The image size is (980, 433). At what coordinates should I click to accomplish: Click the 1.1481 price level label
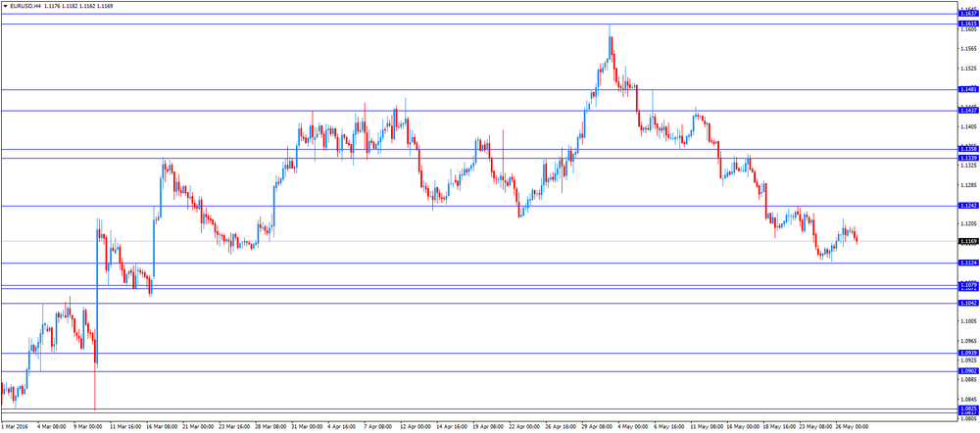(967, 89)
